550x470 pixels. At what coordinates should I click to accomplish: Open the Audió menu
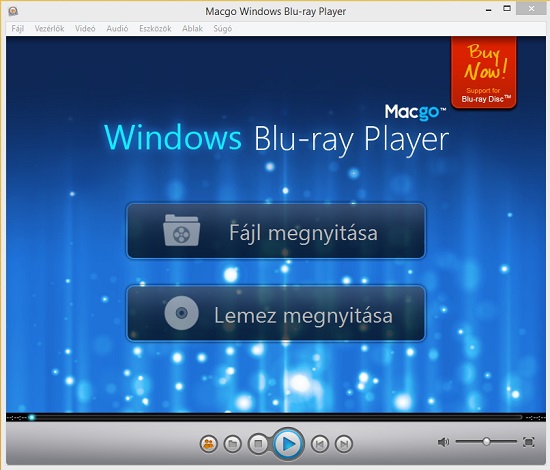[x=117, y=28]
